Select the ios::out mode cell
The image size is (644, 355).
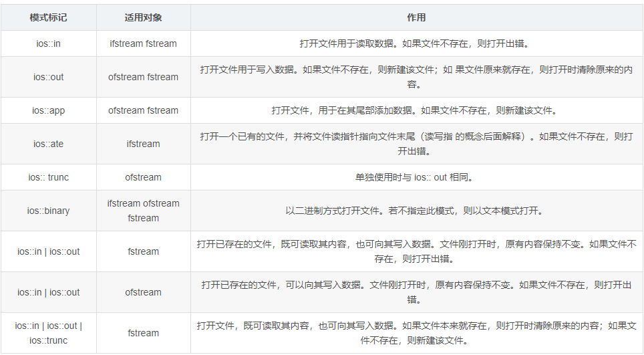(49, 77)
